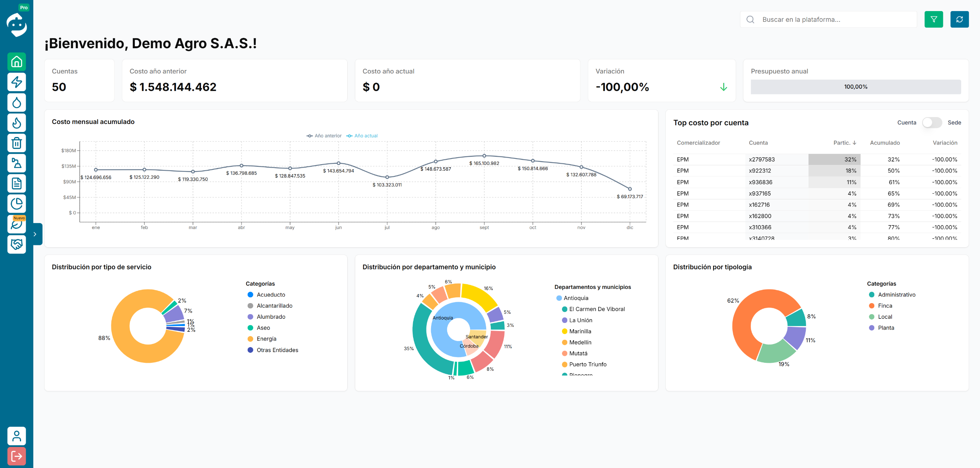Toggle the Cuenta/Sede switch
980x468 pixels.
tap(931, 122)
